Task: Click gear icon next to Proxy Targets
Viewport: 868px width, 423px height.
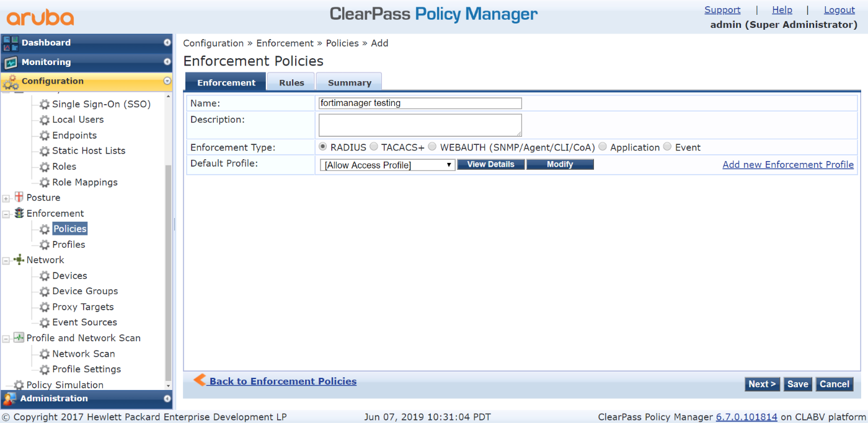Action: pyautogui.click(x=45, y=307)
